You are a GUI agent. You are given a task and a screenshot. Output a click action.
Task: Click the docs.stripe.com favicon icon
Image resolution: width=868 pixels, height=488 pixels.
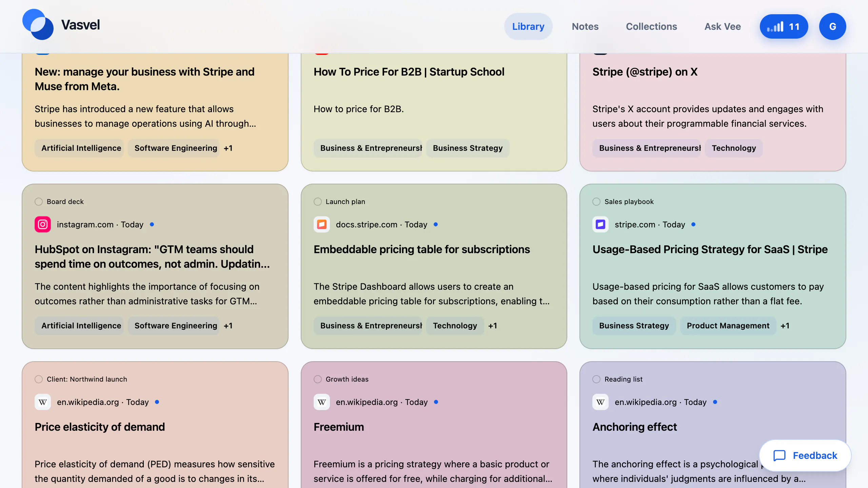[x=322, y=224]
